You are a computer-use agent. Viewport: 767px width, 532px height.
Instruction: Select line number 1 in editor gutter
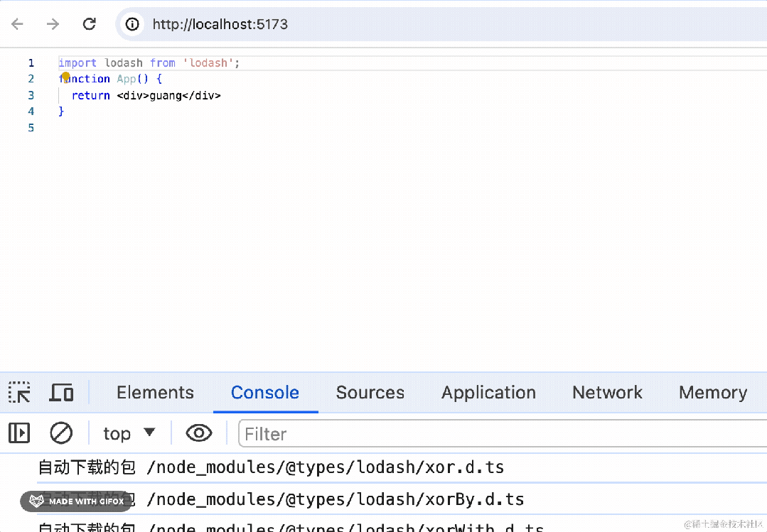coord(31,63)
